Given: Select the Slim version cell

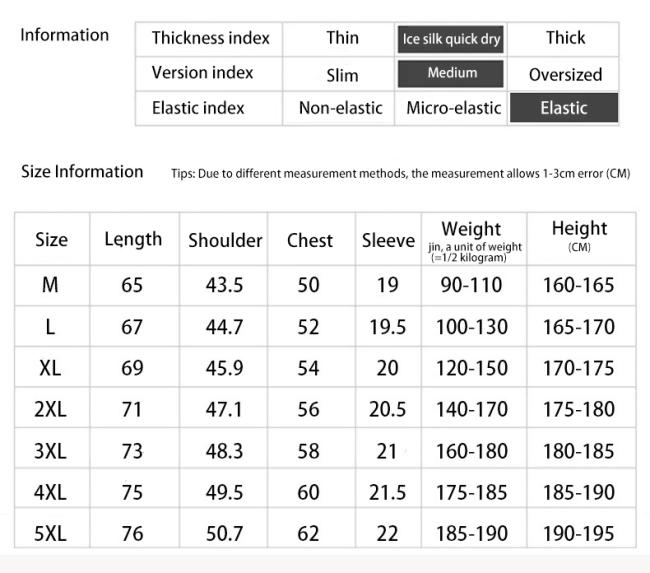Looking at the screenshot, I should 342,76.
